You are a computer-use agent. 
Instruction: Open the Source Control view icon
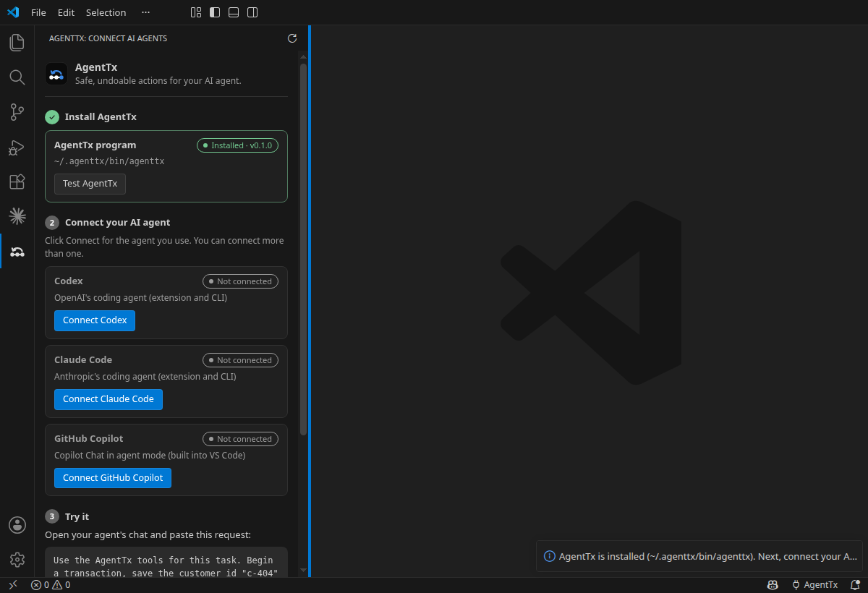(17, 112)
